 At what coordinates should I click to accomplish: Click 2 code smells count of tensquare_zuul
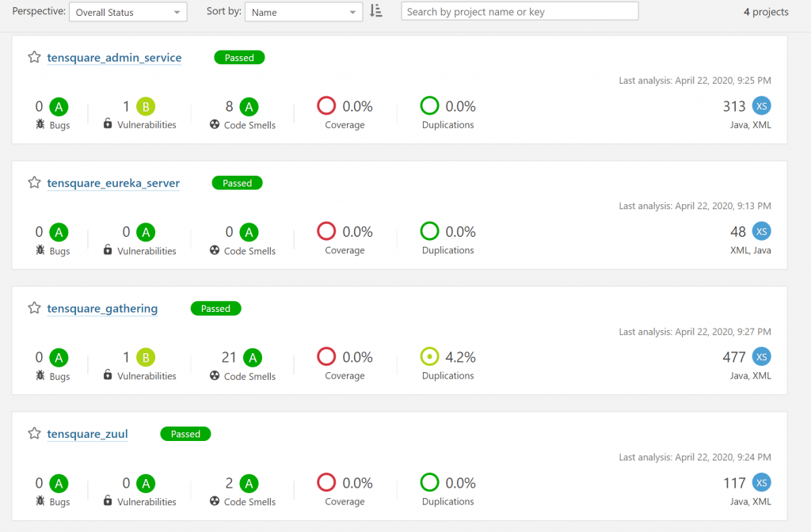(229, 483)
